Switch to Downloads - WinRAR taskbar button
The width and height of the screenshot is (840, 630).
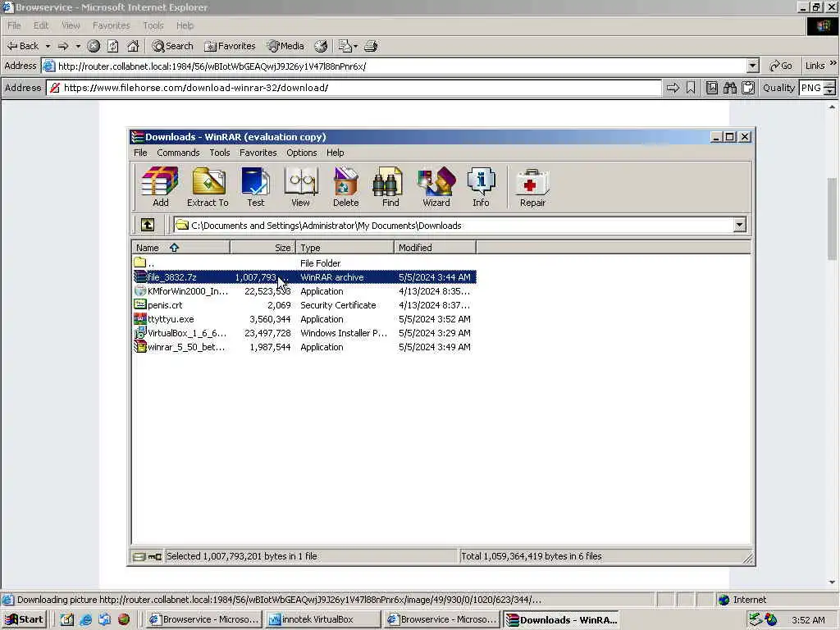(x=561, y=620)
